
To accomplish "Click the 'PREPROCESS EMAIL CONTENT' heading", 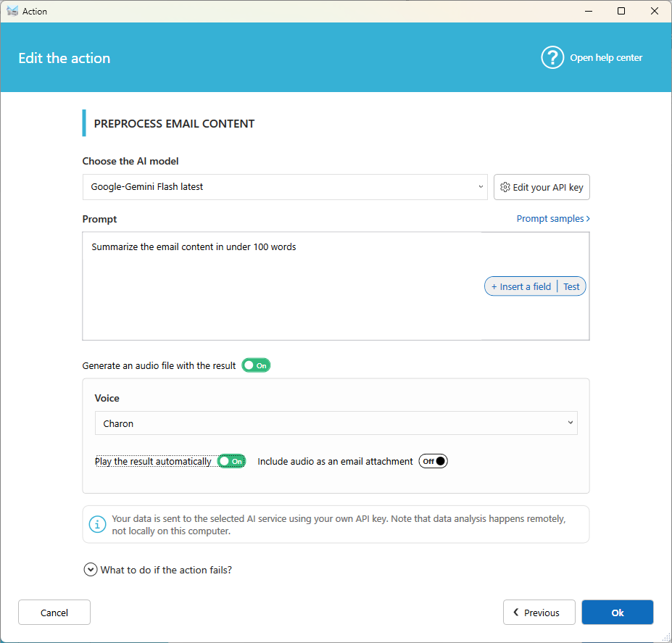I will [x=174, y=123].
